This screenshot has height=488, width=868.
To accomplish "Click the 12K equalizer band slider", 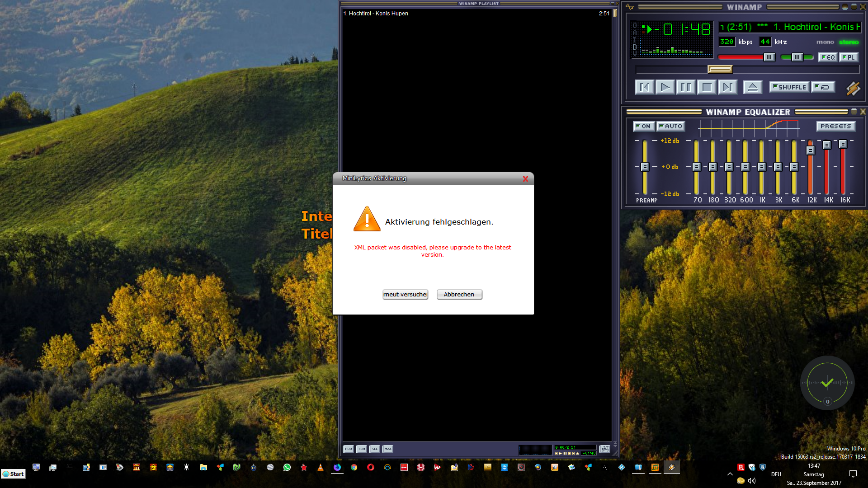I will pyautogui.click(x=811, y=167).
